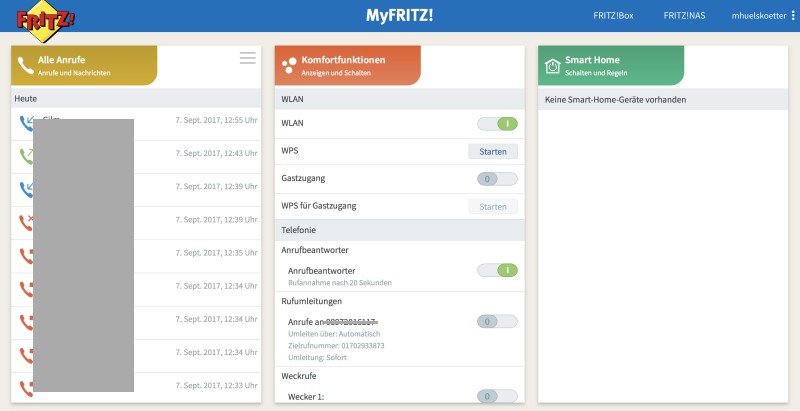
Task: Click the blue incoming call icon at 12:39 Uhr
Action: coord(26,189)
